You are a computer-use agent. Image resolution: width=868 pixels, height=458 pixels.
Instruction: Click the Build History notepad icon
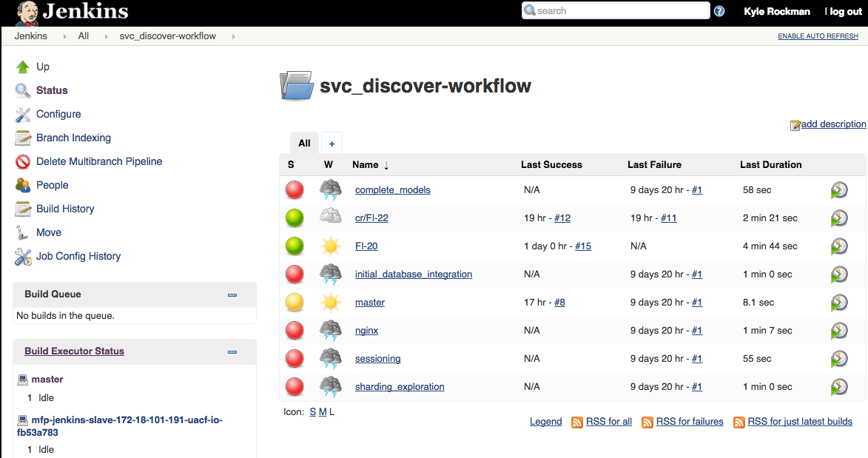(x=23, y=209)
